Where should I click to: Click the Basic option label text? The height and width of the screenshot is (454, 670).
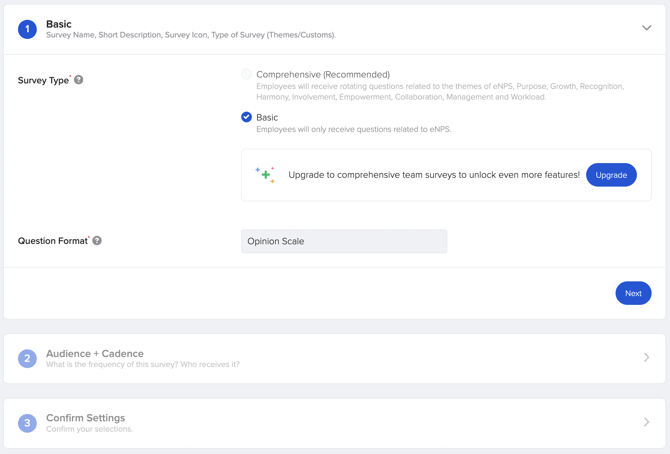pos(267,117)
